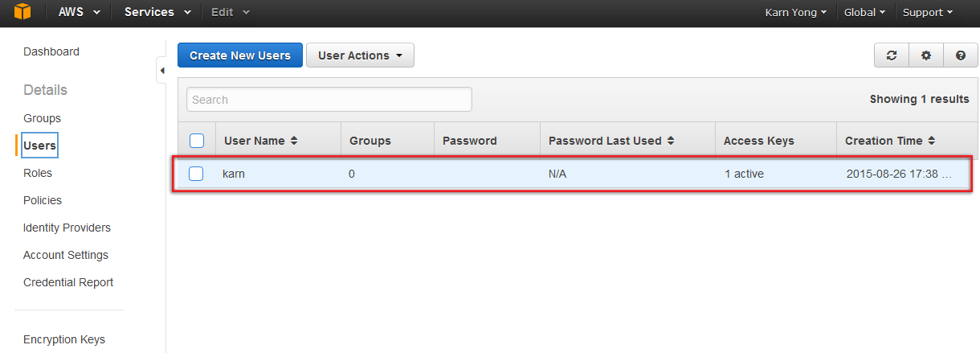Open the User Actions dropdown
This screenshot has width=980, height=353.
360,55
